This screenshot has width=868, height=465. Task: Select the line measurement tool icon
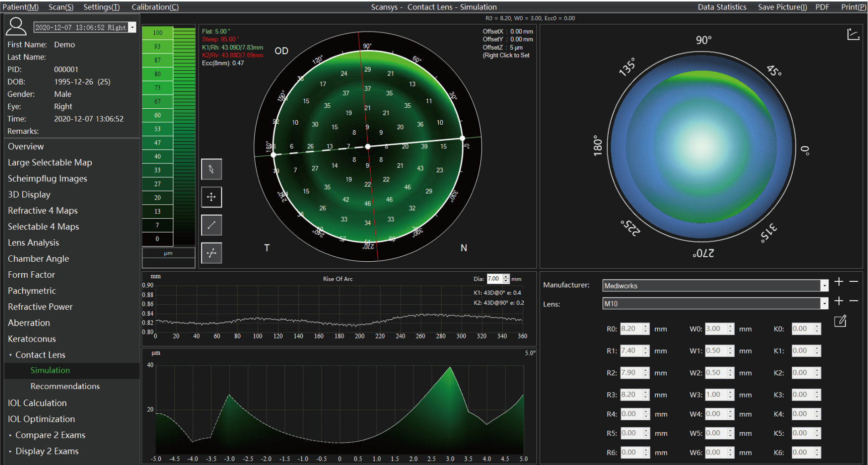(211, 225)
